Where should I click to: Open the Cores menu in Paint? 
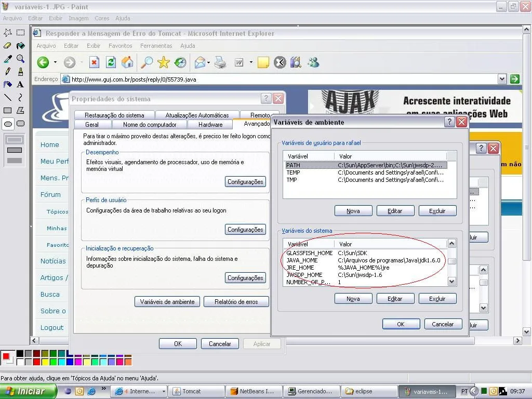pyautogui.click(x=102, y=18)
